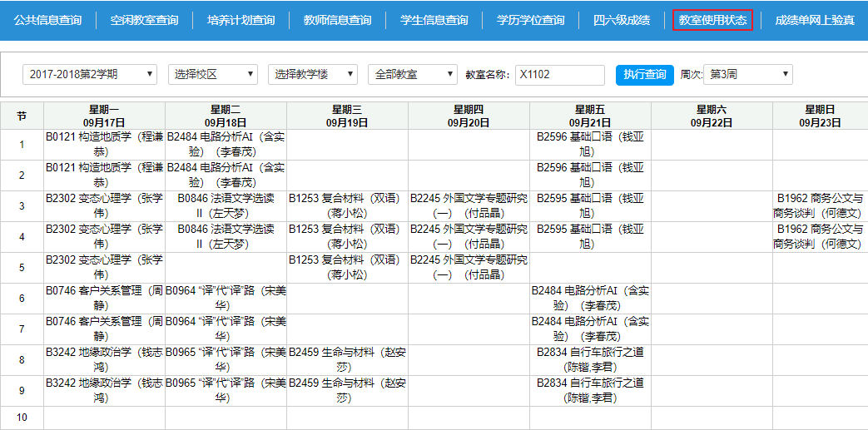Click 学历学位查询 in top navigation
Screen dimensions: 868x430
tap(530, 20)
